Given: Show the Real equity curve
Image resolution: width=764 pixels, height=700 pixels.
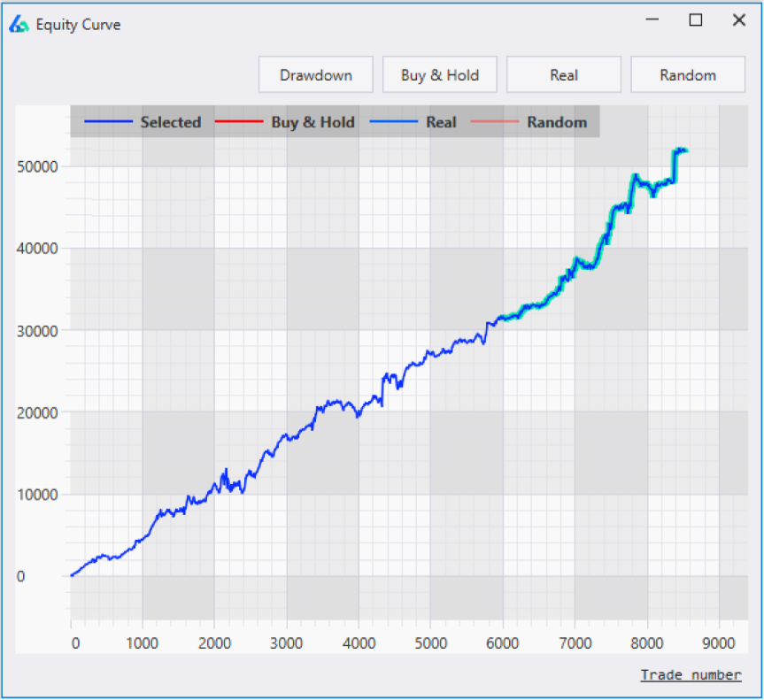Looking at the screenshot, I should click(563, 74).
